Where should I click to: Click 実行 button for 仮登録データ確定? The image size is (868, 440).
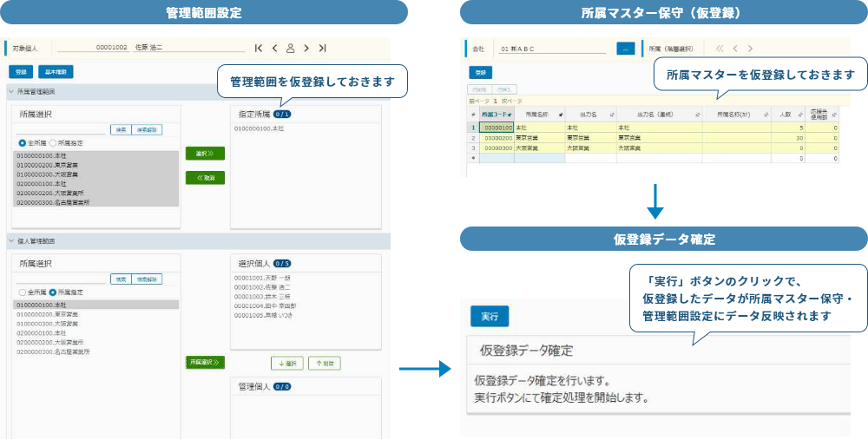click(490, 317)
